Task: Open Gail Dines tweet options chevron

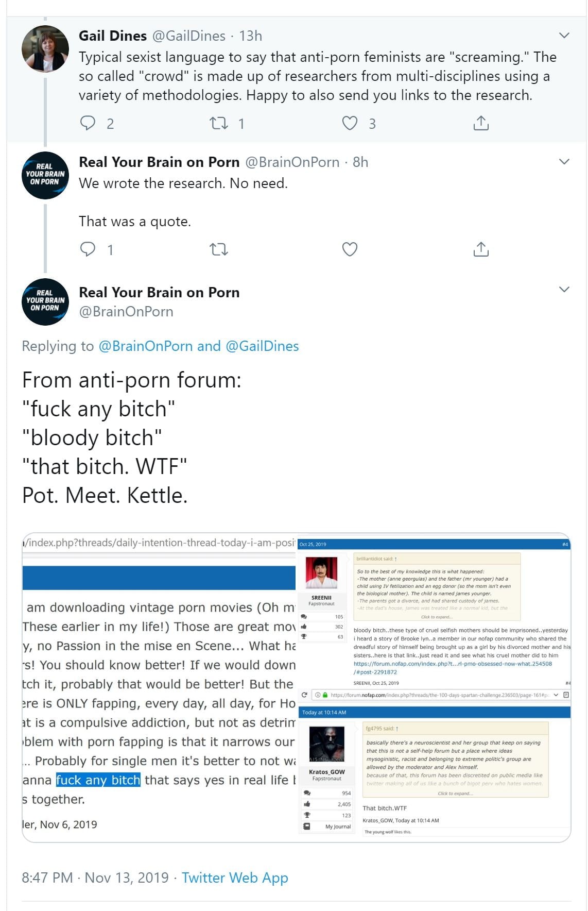Action: 564,36
